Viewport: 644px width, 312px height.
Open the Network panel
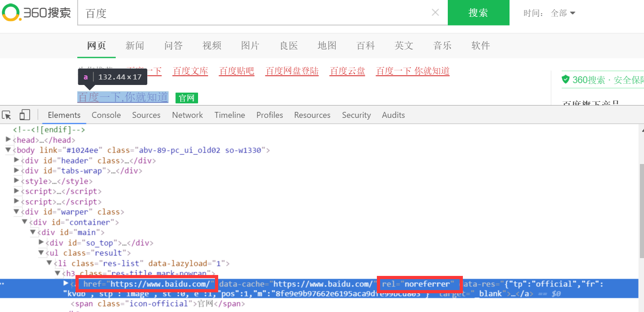[x=188, y=115]
